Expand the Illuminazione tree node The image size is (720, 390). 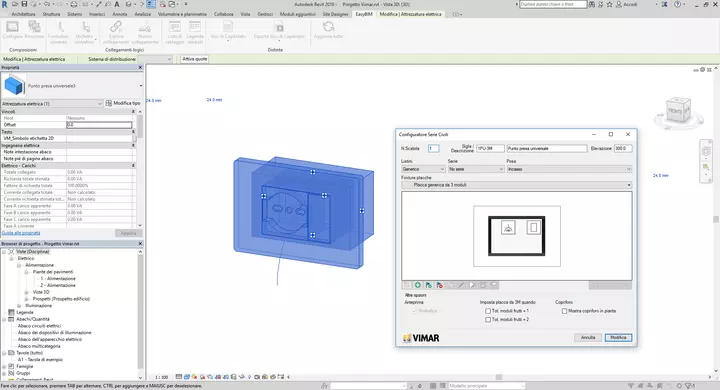click(19, 305)
